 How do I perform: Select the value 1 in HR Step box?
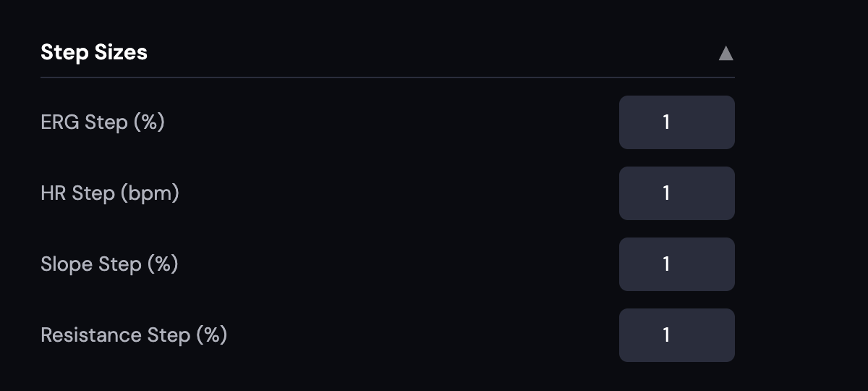tap(666, 193)
